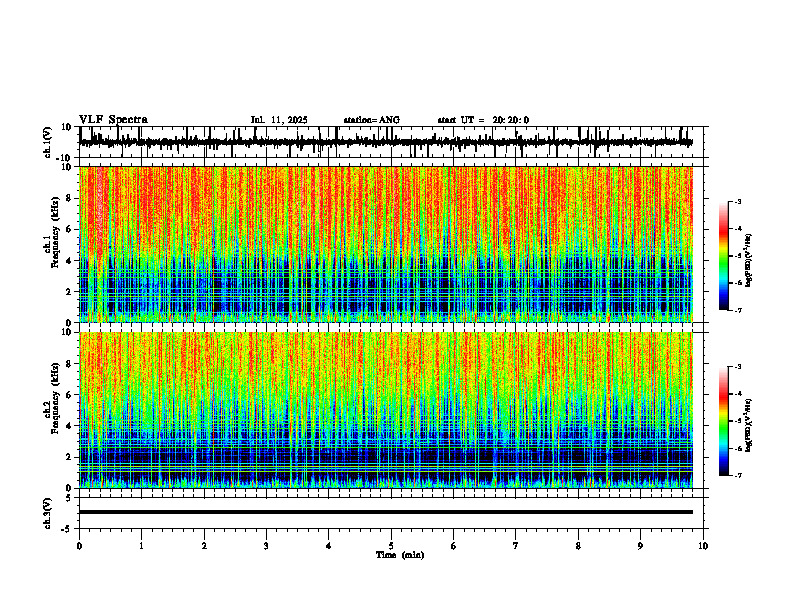Click the ch.2 "Frequency (kHz)" axis label
The height and width of the screenshot is (612, 792).
click(x=56, y=398)
